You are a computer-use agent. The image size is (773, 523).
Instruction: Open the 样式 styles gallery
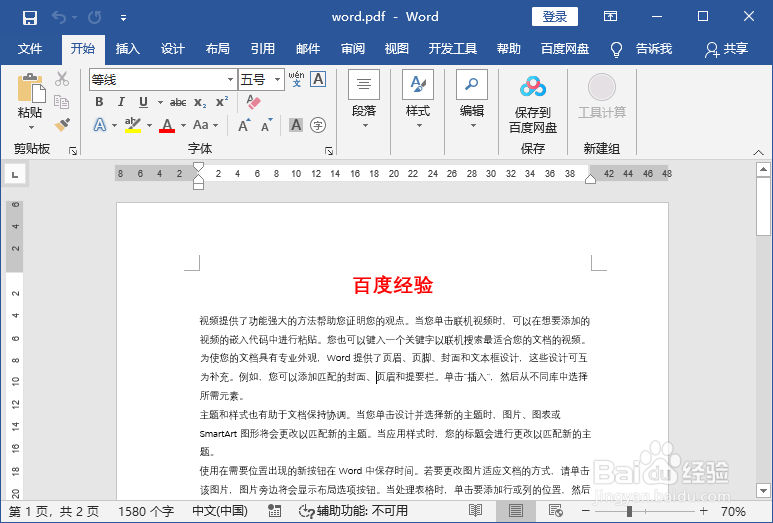[418, 101]
